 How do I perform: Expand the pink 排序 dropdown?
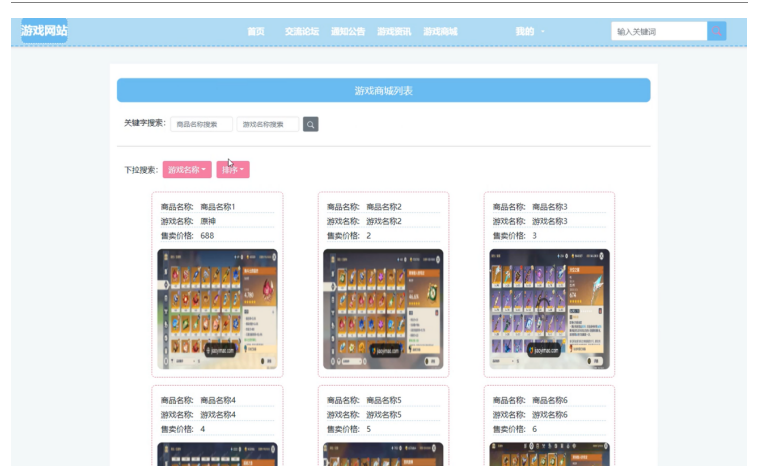pos(233,170)
